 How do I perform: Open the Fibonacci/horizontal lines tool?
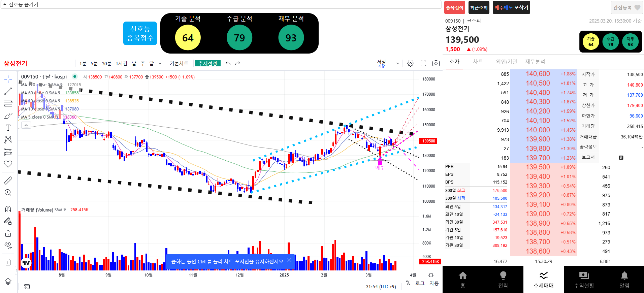tap(8, 103)
